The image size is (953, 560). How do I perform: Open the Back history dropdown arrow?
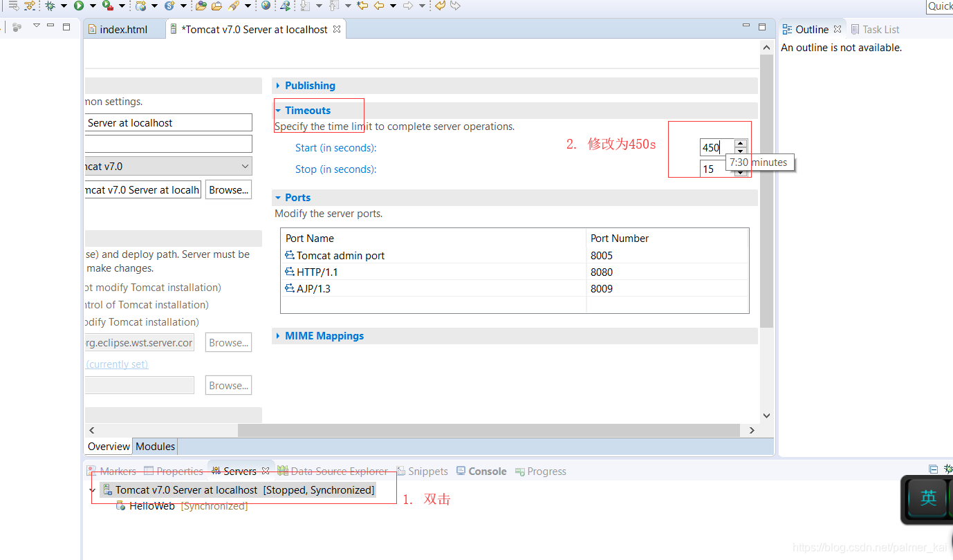coord(392,6)
